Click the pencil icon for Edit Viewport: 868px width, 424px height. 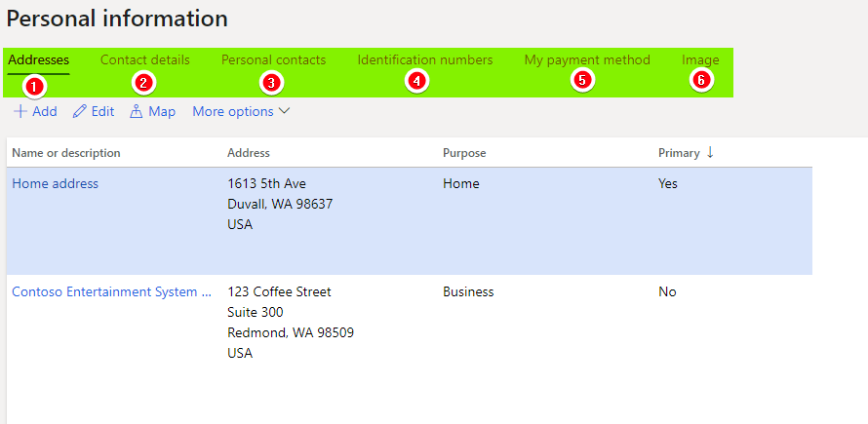click(x=80, y=111)
